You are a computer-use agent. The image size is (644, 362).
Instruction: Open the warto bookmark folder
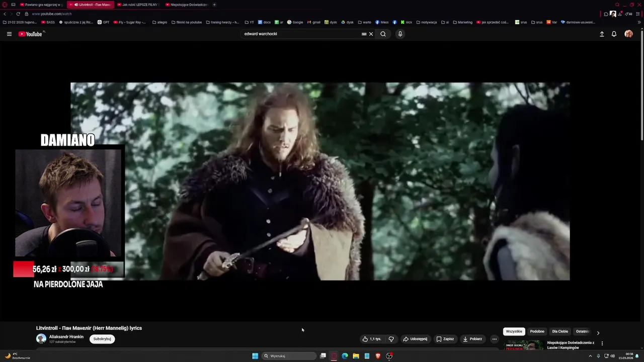[x=365, y=22]
